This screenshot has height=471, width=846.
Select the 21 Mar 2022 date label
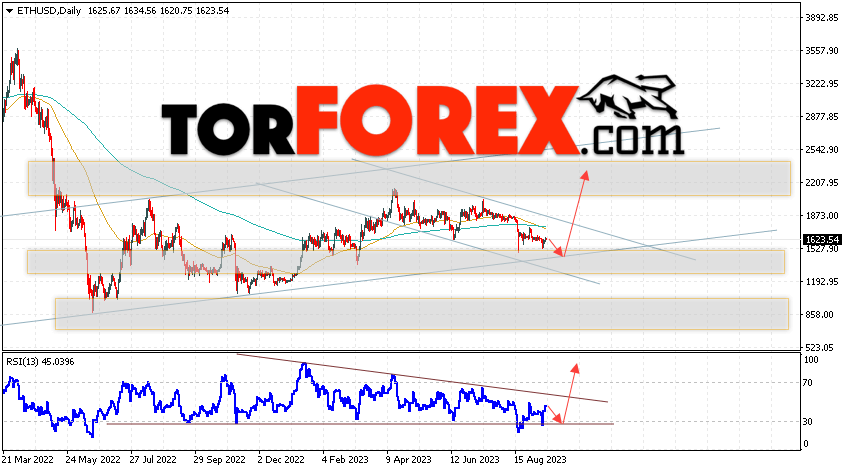[x=28, y=460]
